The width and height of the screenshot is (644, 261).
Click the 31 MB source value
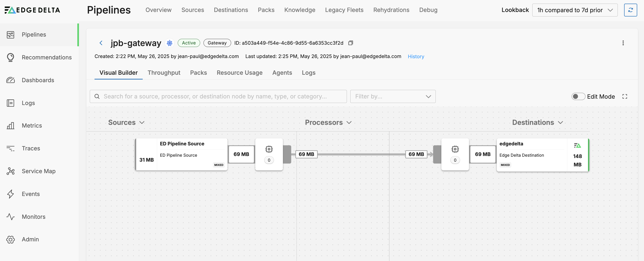point(147,160)
